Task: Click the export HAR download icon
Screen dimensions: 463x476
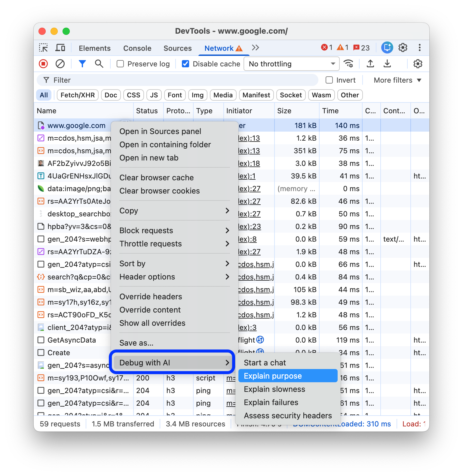Action: pyautogui.click(x=387, y=64)
